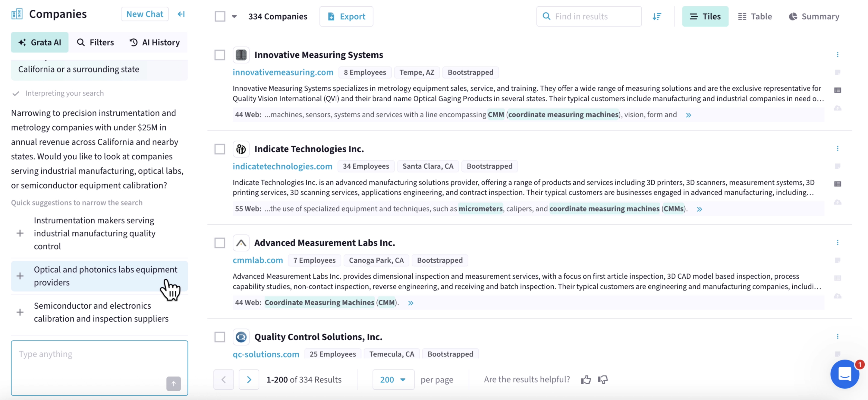Screen dimensions: 868x400
Task: Select the checkbox next to Advanced Measurement Labs Inc.
Action: tap(220, 243)
